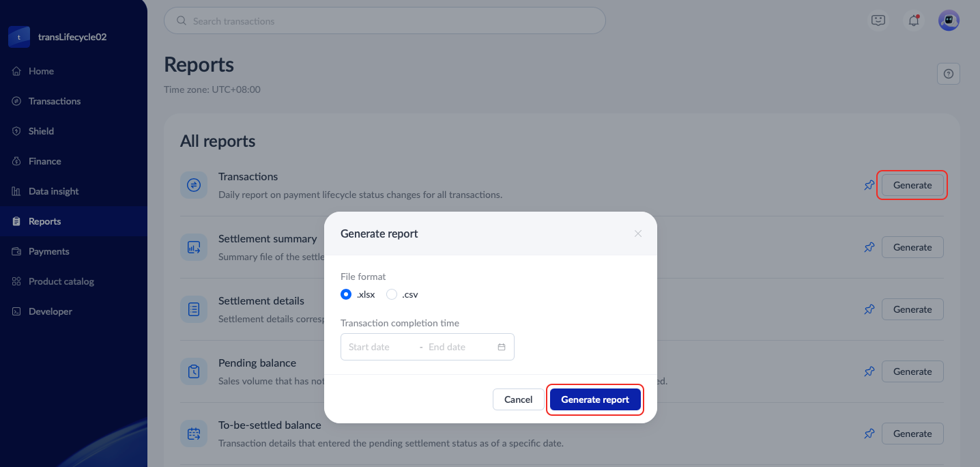The image size is (980, 467).
Task: Cancel the Generate report dialog
Action: (518, 399)
